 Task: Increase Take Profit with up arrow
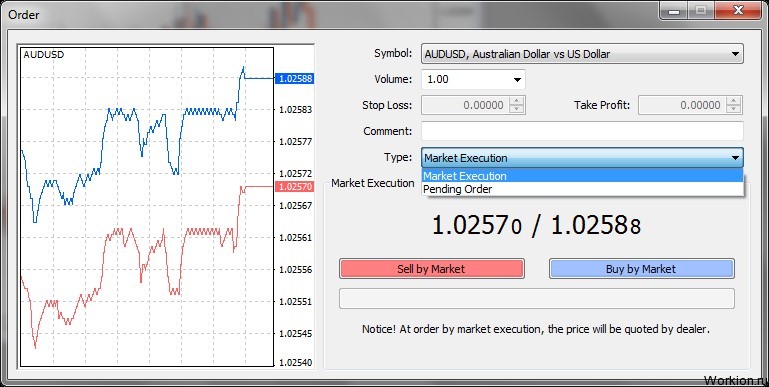point(734,101)
